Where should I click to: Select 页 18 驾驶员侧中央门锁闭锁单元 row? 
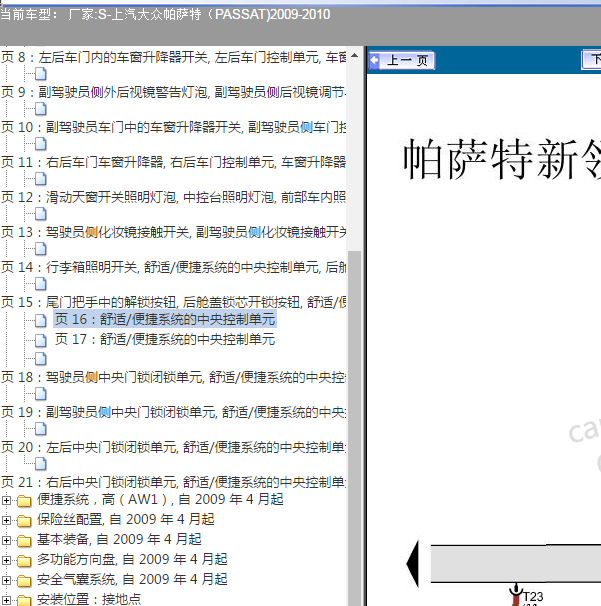coord(173,377)
